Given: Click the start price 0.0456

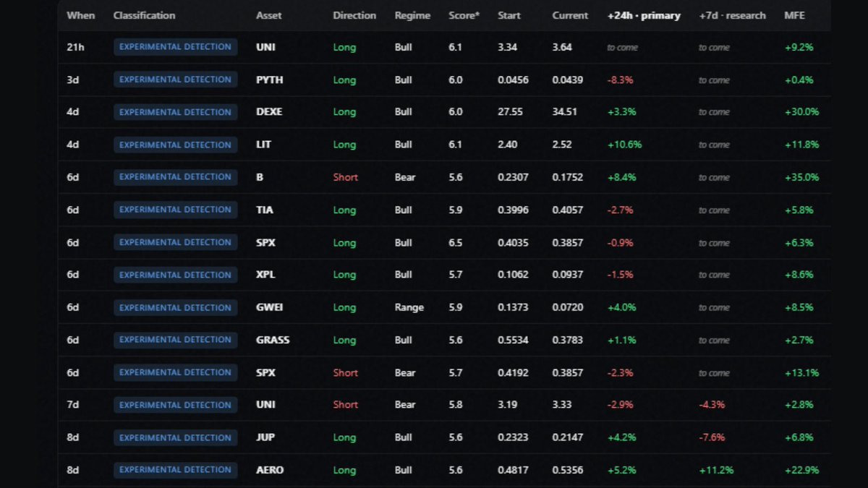Looking at the screenshot, I should [513, 80].
